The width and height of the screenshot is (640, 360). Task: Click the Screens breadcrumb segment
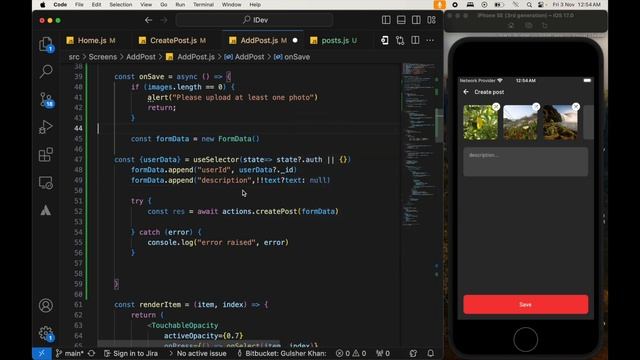pyautogui.click(x=102, y=57)
